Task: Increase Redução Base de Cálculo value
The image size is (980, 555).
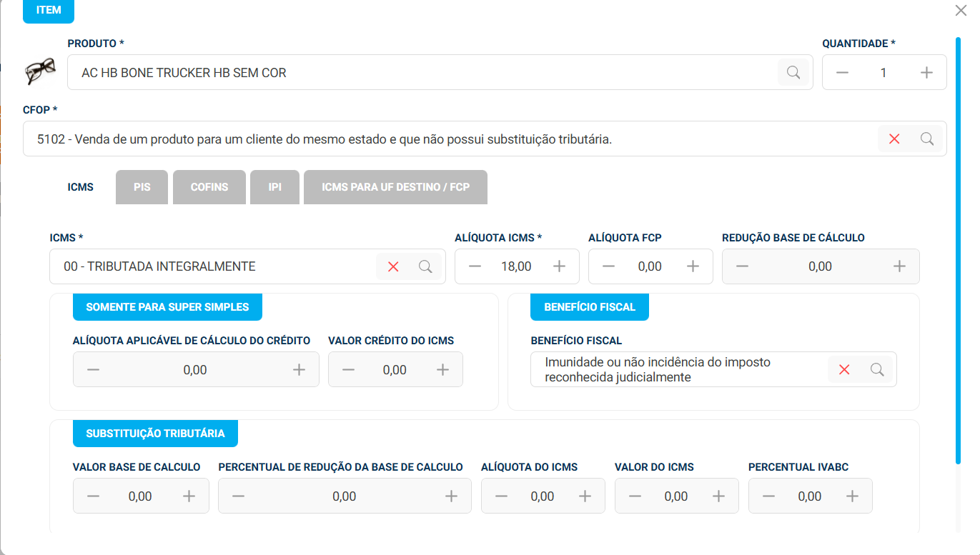Action: tap(899, 266)
